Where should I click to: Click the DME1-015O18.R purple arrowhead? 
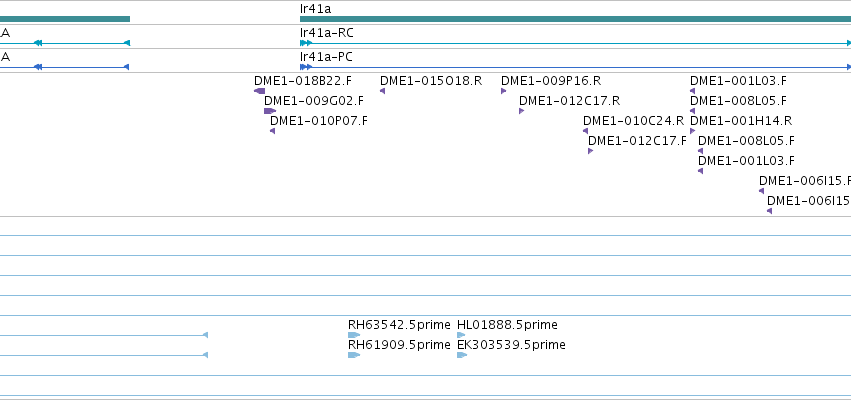click(383, 91)
